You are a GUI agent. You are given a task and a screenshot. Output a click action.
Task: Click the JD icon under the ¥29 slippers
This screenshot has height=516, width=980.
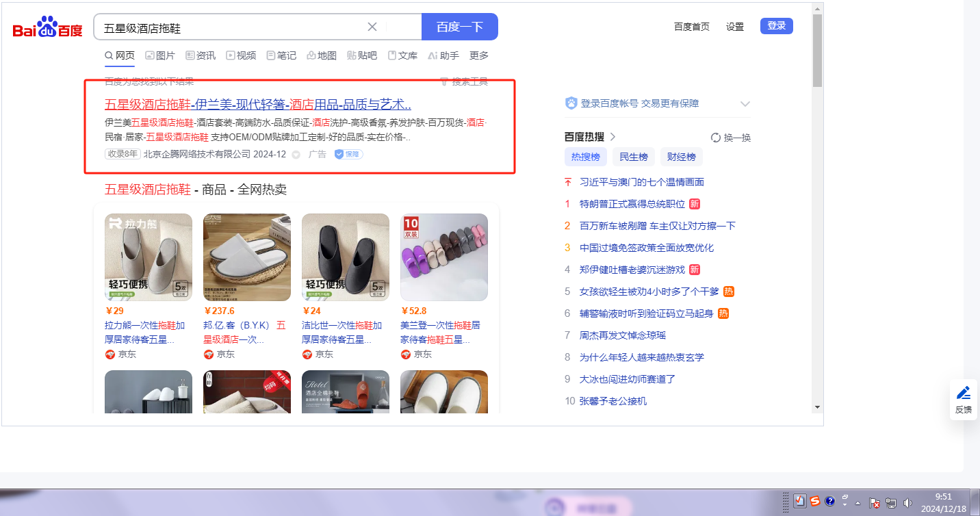(x=110, y=354)
